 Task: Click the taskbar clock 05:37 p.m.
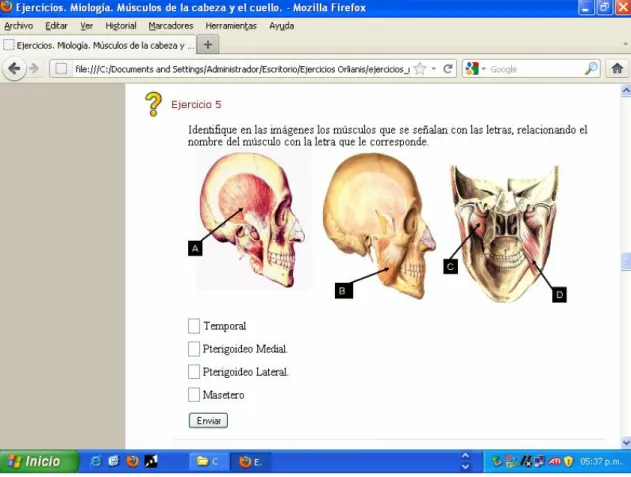(x=601, y=461)
